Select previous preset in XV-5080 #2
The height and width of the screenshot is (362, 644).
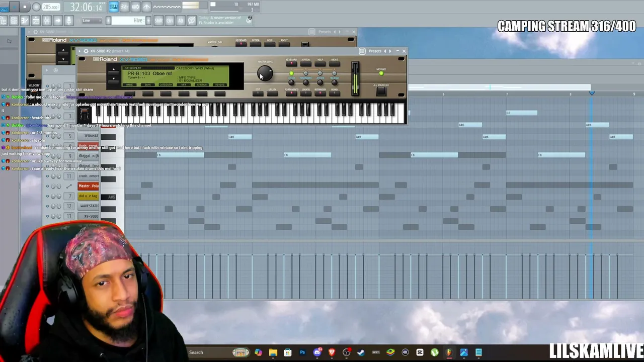(x=385, y=51)
